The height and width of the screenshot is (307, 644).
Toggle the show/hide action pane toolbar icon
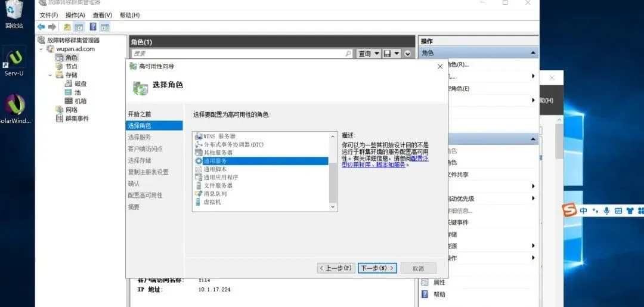(x=105, y=27)
